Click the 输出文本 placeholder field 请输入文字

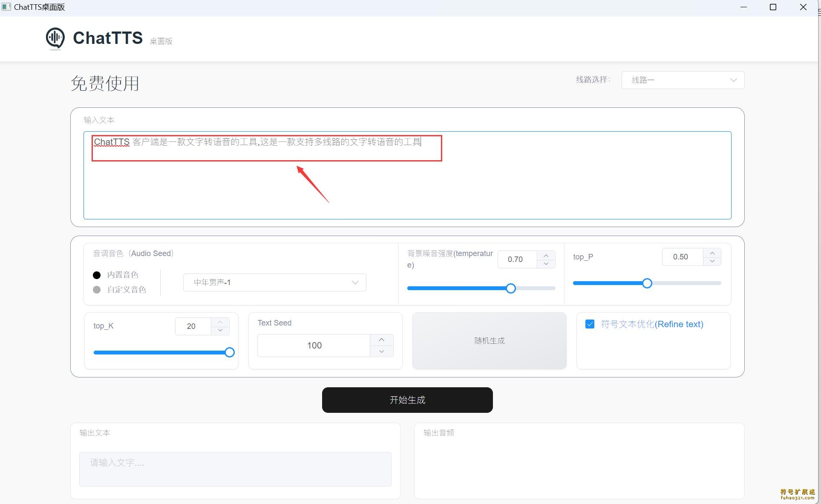pyautogui.click(x=235, y=469)
